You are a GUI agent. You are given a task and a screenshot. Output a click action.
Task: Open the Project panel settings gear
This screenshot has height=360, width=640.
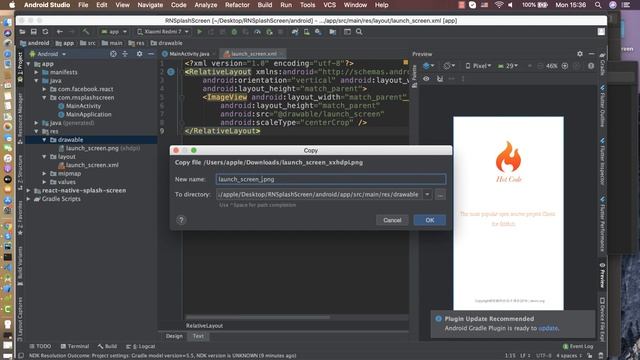point(140,54)
